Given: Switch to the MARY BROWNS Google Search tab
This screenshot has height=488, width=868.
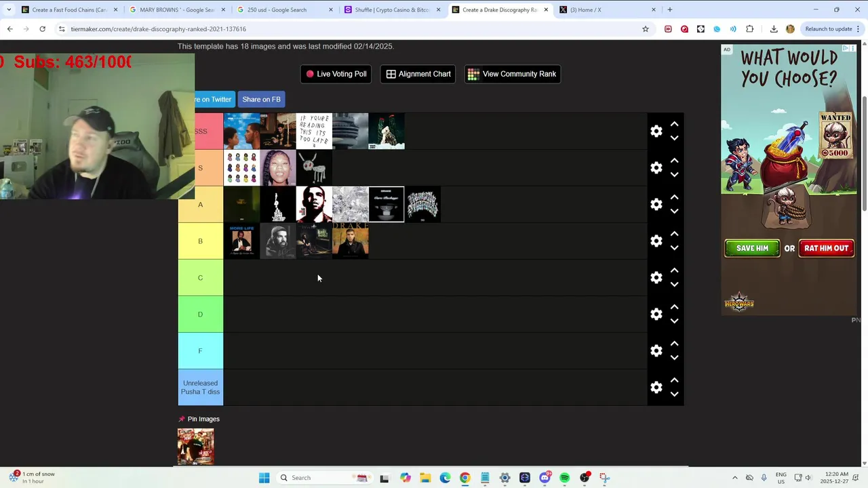Looking at the screenshot, I should tap(176, 9).
